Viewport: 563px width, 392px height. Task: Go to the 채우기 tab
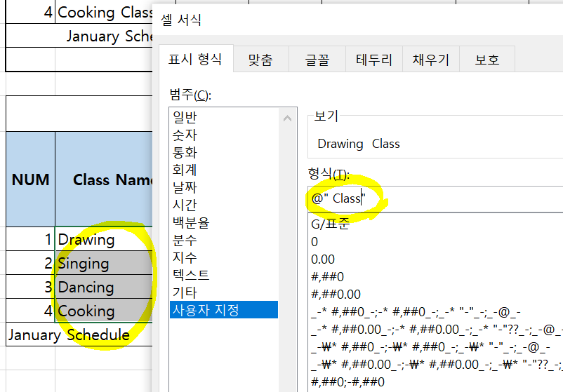(431, 60)
